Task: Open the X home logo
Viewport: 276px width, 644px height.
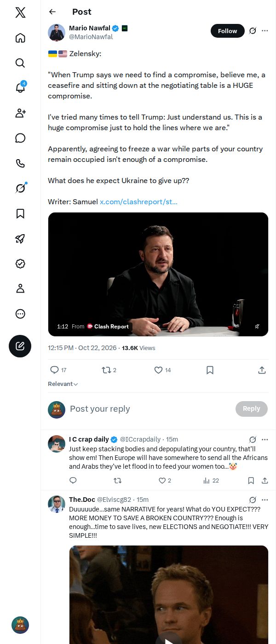Action: [x=20, y=12]
